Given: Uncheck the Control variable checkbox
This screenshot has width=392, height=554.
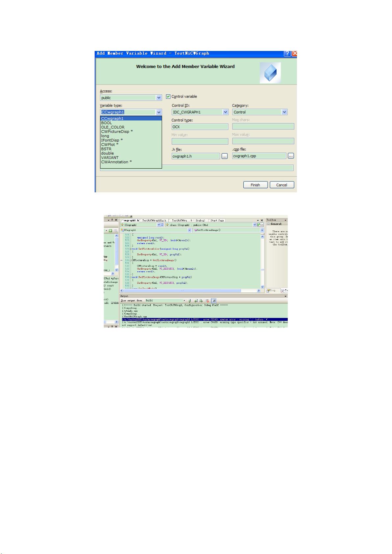Looking at the screenshot, I should coord(168,96).
